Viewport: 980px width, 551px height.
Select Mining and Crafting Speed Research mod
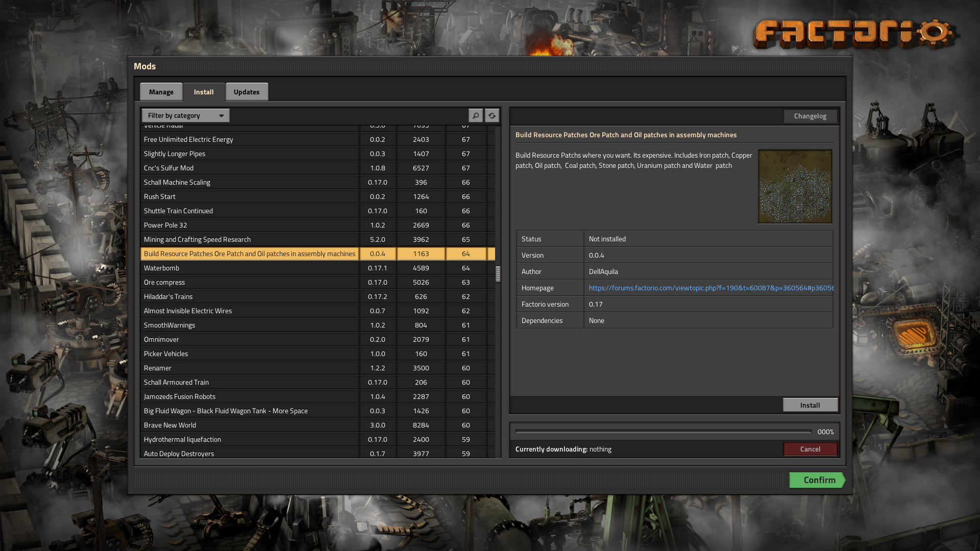tap(317, 239)
